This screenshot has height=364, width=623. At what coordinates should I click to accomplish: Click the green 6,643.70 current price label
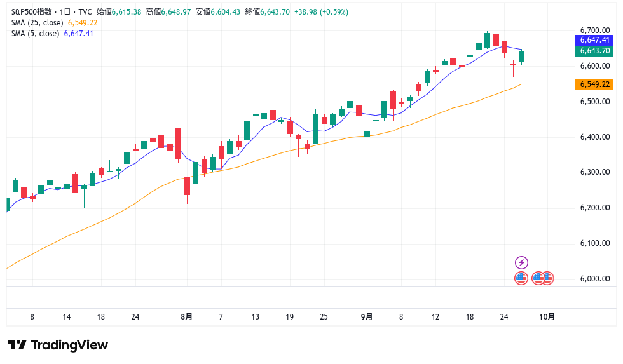pos(594,51)
